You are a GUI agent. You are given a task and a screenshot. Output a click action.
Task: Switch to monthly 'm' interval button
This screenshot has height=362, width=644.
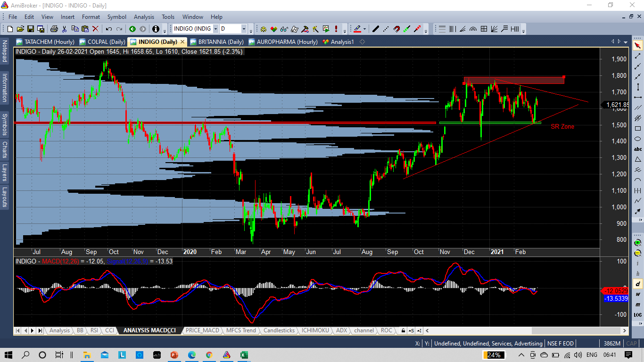point(638,304)
